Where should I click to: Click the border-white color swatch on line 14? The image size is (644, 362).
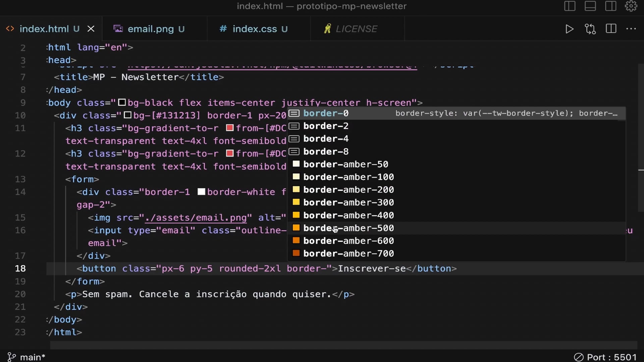201,192
